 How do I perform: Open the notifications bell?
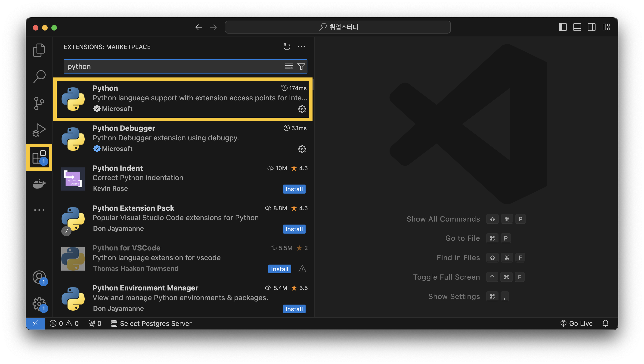tap(605, 323)
